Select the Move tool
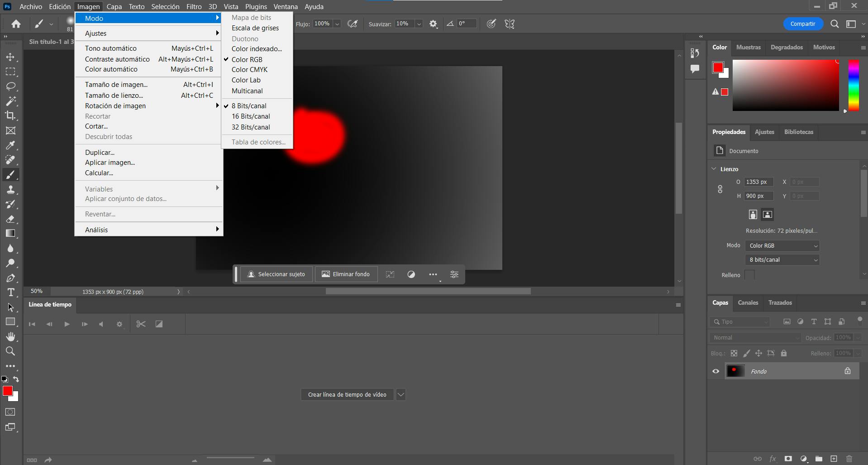This screenshot has height=465, width=868. tap(10, 57)
